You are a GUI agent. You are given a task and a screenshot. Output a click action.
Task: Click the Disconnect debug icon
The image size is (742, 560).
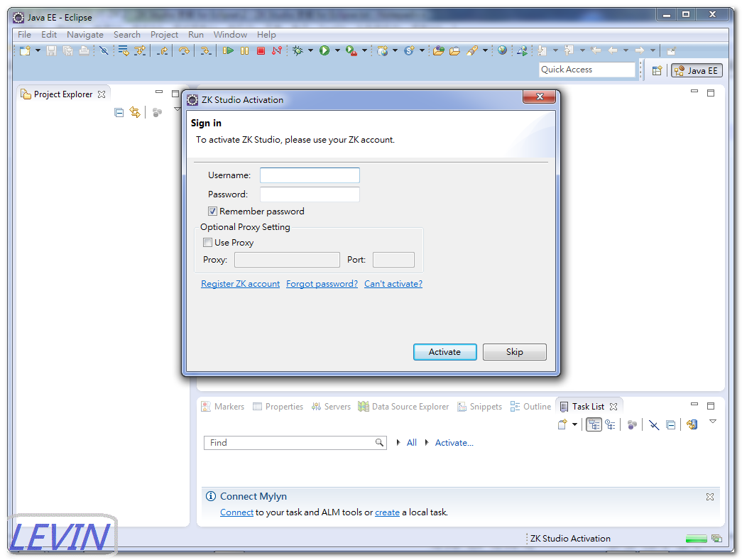277,50
